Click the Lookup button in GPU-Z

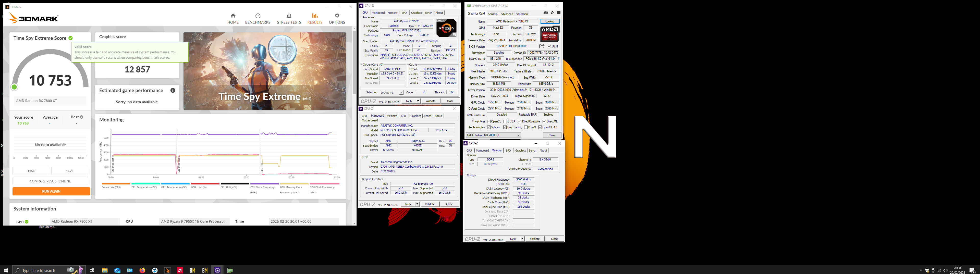click(550, 21)
